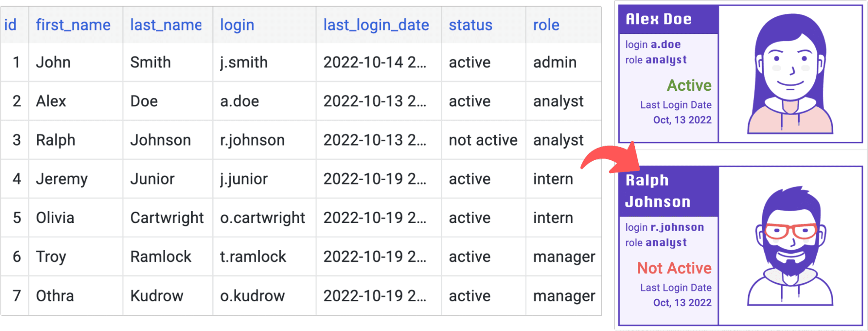Click the "status" column header
Image resolution: width=868 pixels, height=331 pixels.
470,25
